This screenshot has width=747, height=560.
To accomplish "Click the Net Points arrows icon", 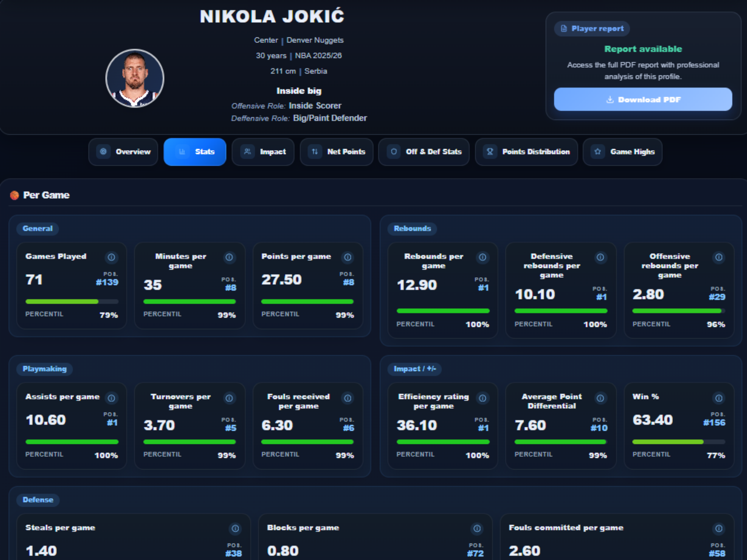I will 315,152.
